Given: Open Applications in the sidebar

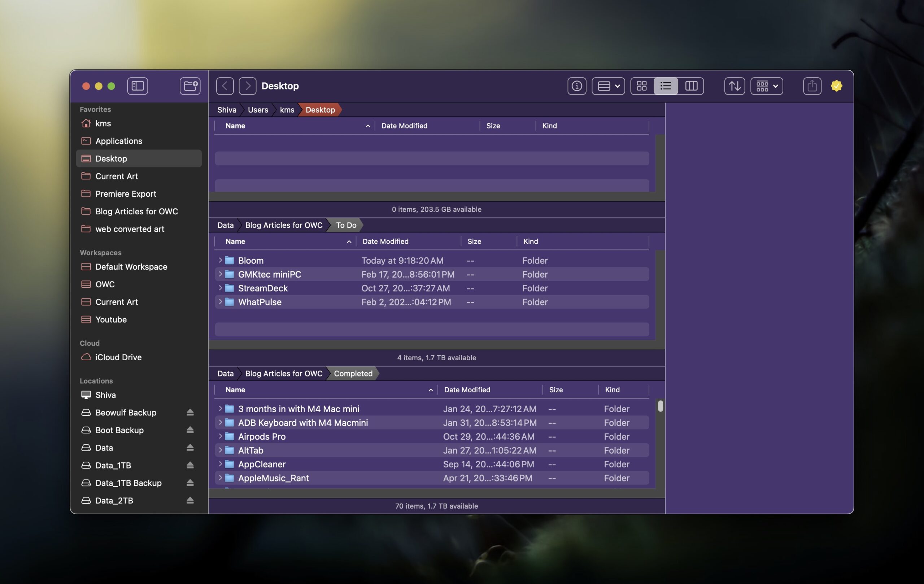Looking at the screenshot, I should click(119, 141).
